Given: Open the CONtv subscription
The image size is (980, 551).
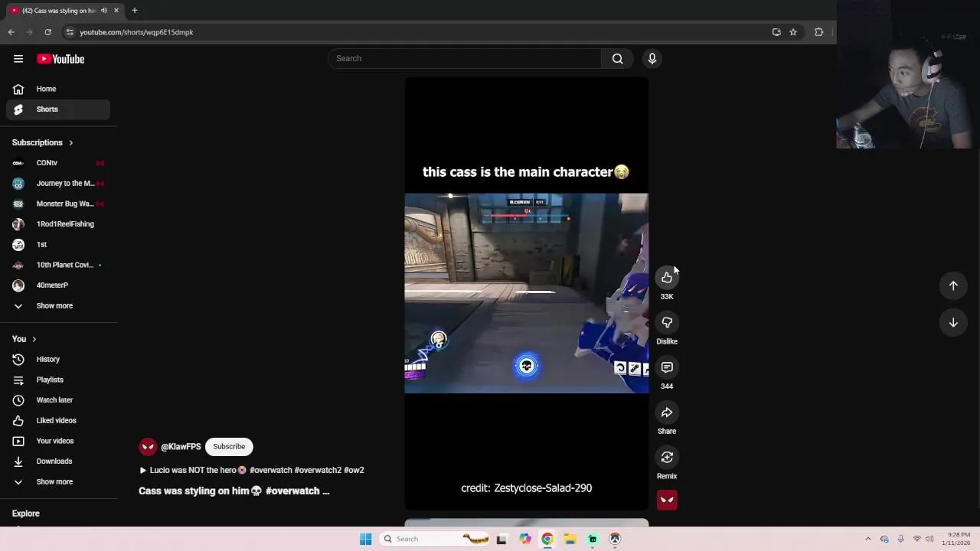Looking at the screenshot, I should click(x=58, y=163).
